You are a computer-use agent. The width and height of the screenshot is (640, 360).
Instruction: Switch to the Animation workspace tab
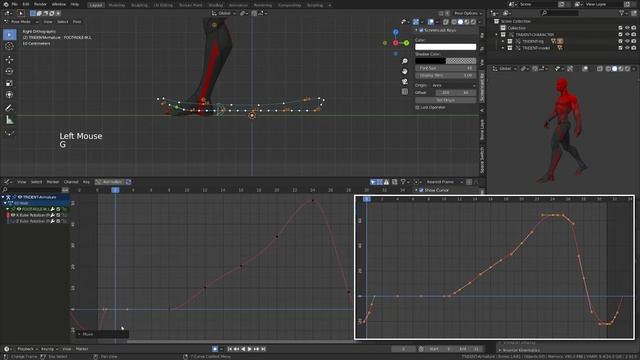click(x=238, y=5)
